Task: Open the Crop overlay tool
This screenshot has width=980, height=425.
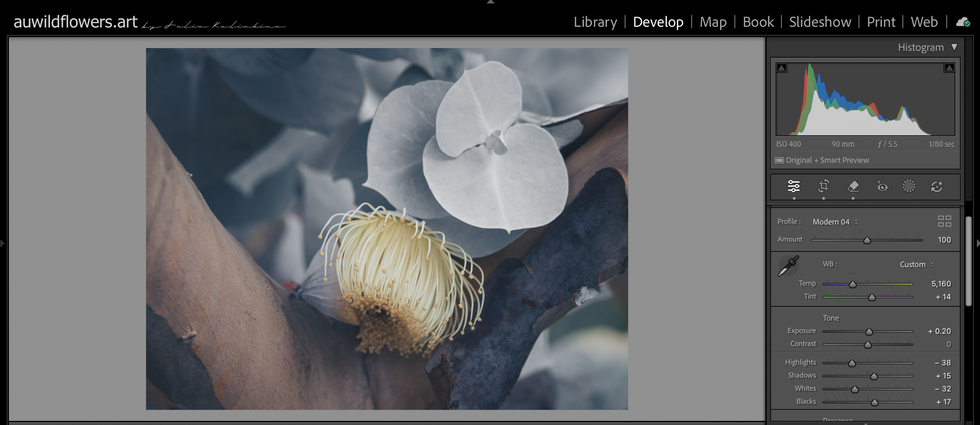Action: coord(824,186)
